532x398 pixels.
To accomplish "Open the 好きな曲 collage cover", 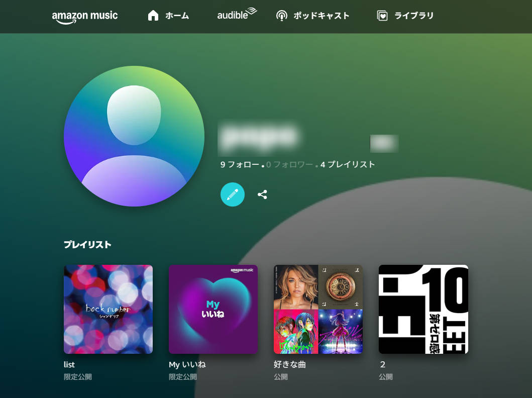I will [x=318, y=310].
